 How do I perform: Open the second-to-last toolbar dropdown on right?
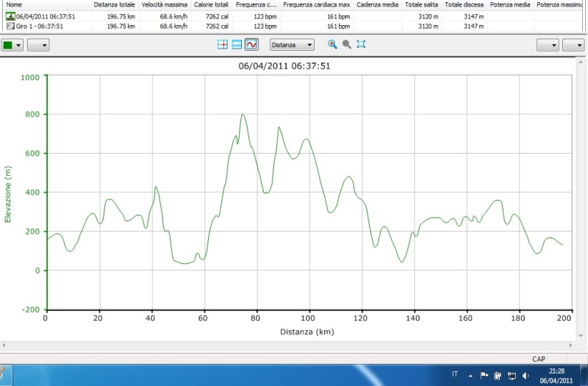pyautogui.click(x=548, y=45)
